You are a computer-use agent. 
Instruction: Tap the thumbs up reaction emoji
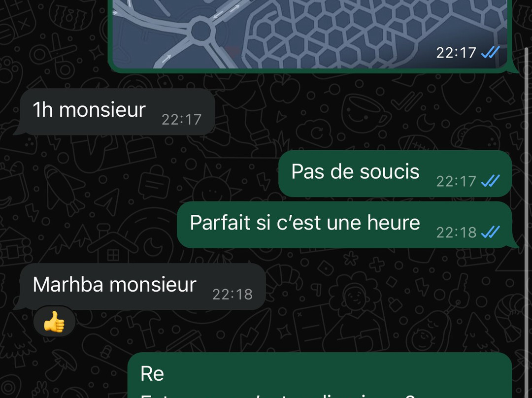[x=54, y=322]
